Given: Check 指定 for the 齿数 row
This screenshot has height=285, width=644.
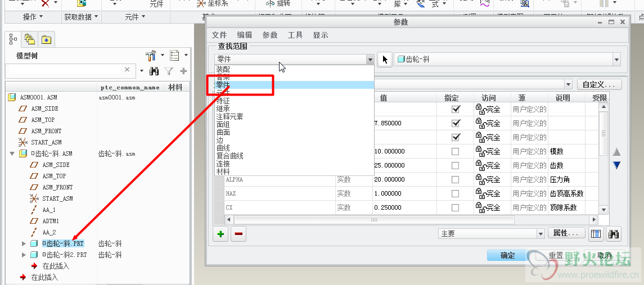Looking at the screenshot, I should [x=456, y=165].
